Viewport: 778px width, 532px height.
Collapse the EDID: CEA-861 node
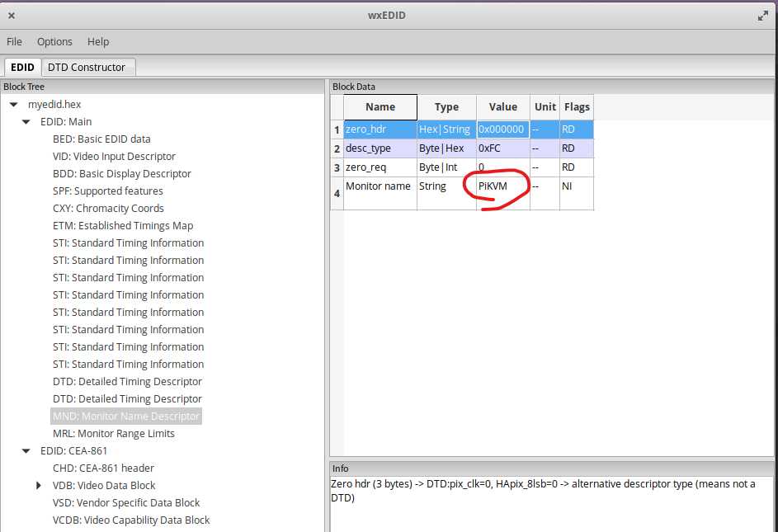point(26,450)
